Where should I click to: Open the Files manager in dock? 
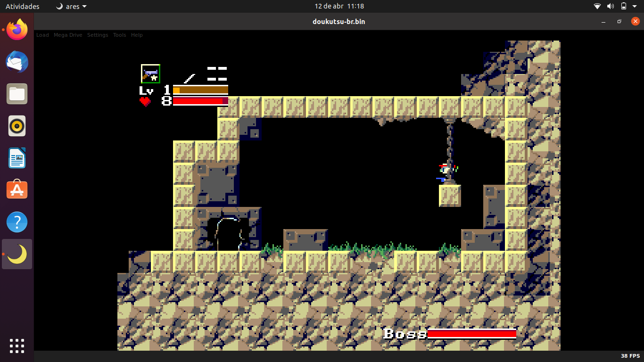17,94
